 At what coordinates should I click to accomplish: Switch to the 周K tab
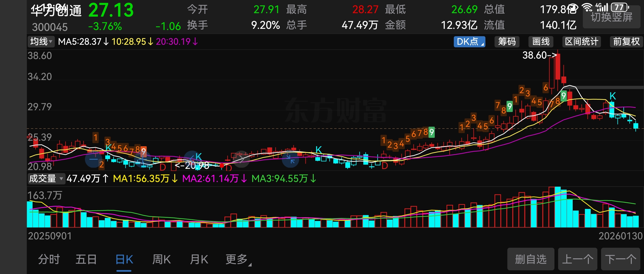click(x=162, y=259)
